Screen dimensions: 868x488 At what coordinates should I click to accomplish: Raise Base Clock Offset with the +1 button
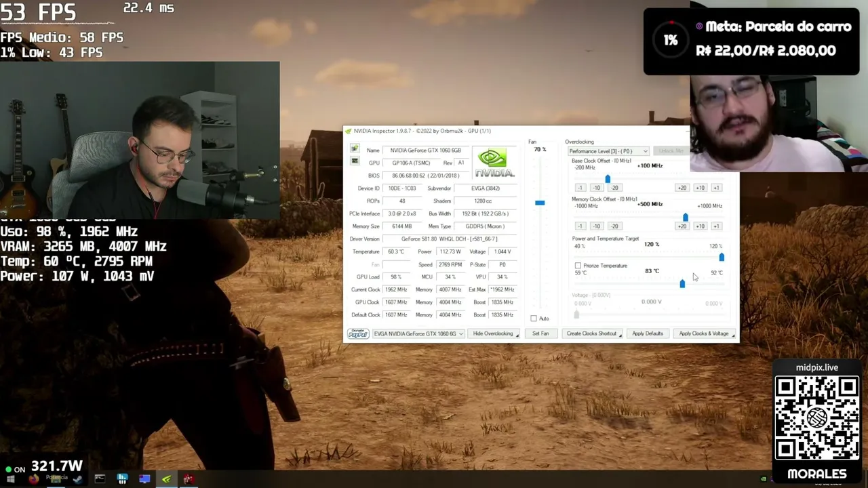pyautogui.click(x=716, y=188)
